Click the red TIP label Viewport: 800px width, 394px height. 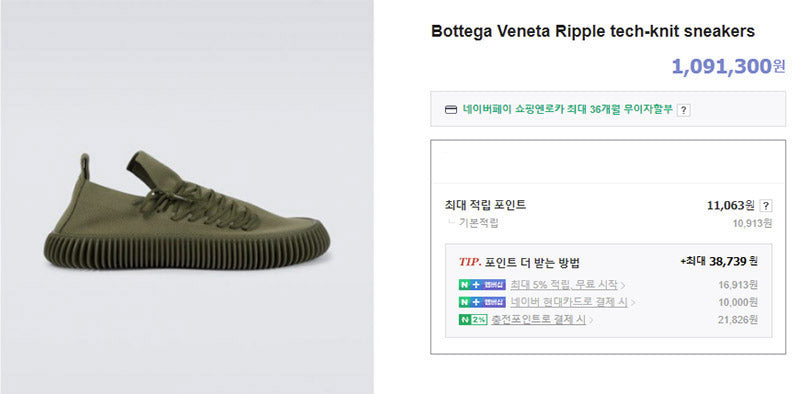click(469, 262)
